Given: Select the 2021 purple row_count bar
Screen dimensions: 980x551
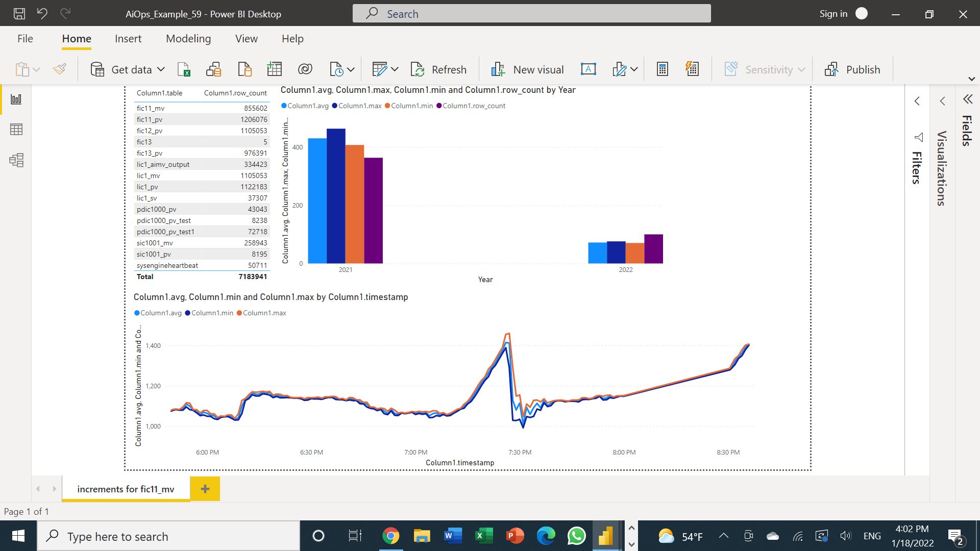Looking at the screenshot, I should click(373, 211).
